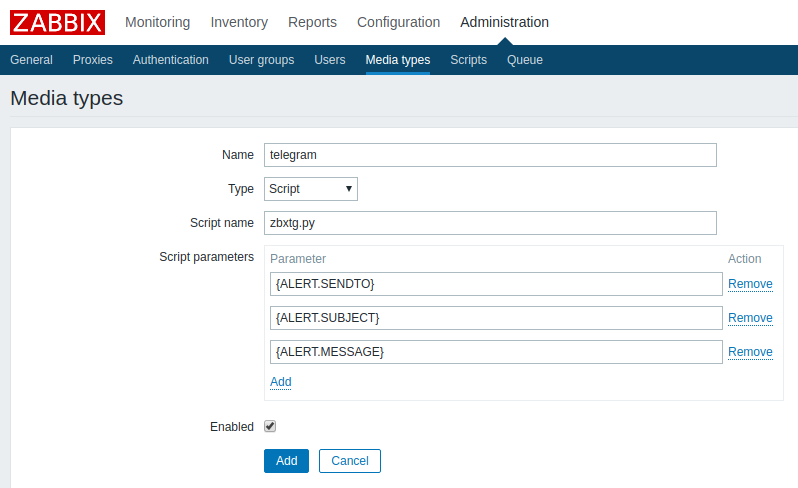The width and height of the screenshot is (798, 488).
Task: Select the Administration menu
Action: pos(505,22)
